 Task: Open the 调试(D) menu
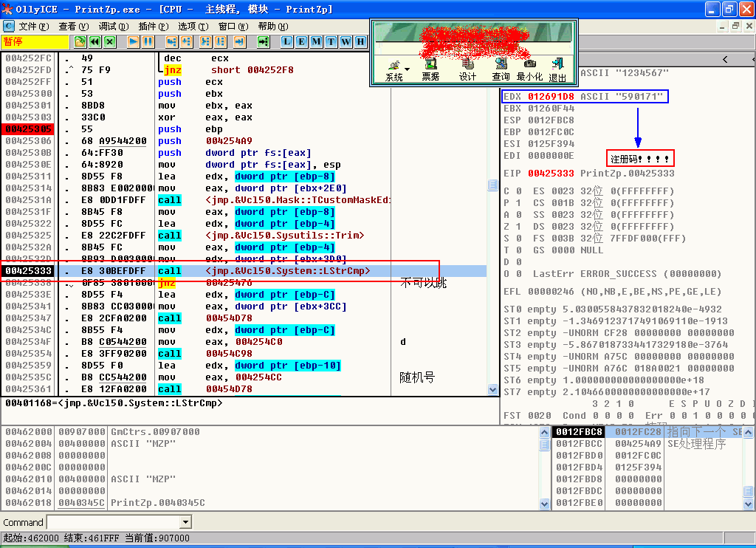(x=114, y=26)
